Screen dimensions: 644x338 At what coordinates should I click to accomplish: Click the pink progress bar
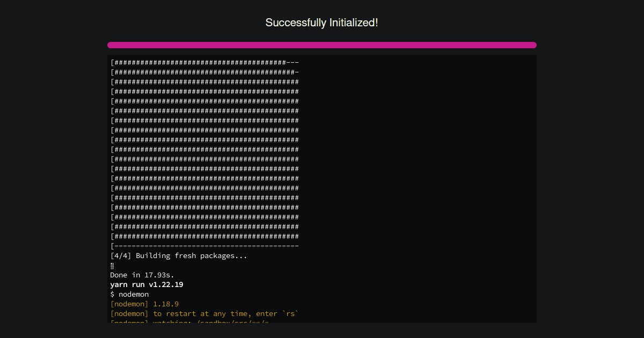tap(321, 45)
